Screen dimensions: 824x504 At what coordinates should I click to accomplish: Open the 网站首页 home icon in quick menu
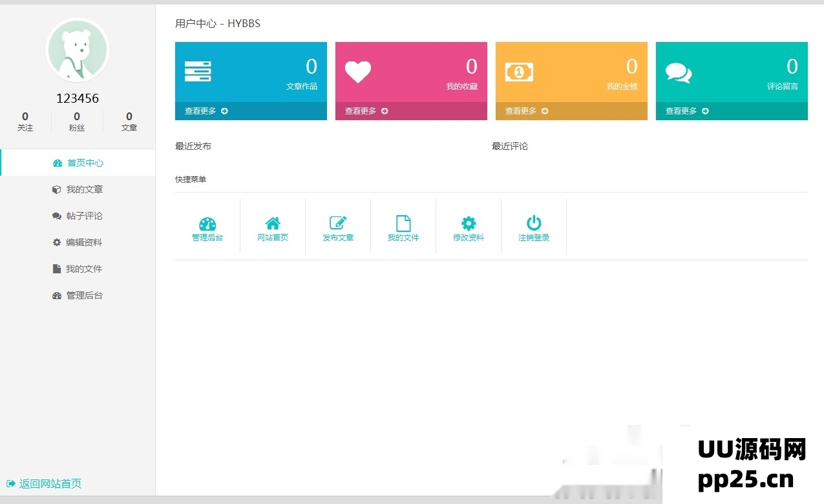coord(272,222)
